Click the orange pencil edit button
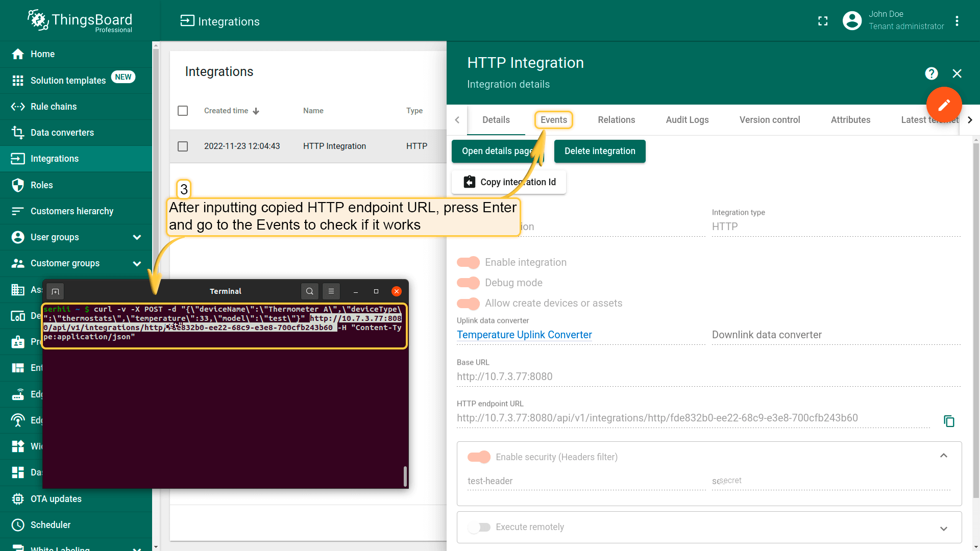980x551 pixels. (944, 105)
